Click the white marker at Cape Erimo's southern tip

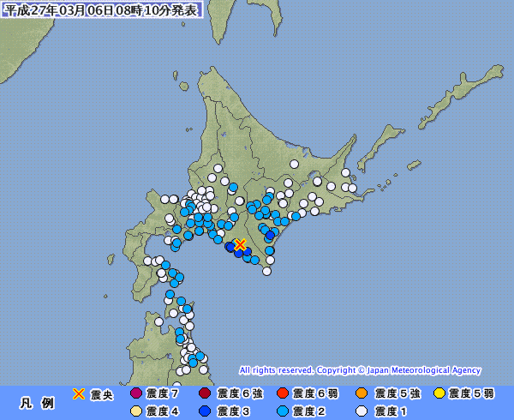(x=266, y=271)
